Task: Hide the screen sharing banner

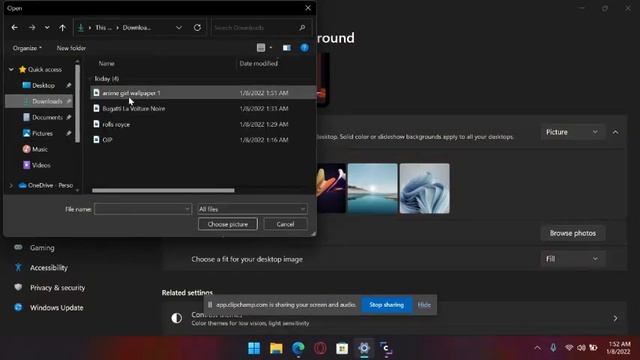Action: (x=424, y=305)
